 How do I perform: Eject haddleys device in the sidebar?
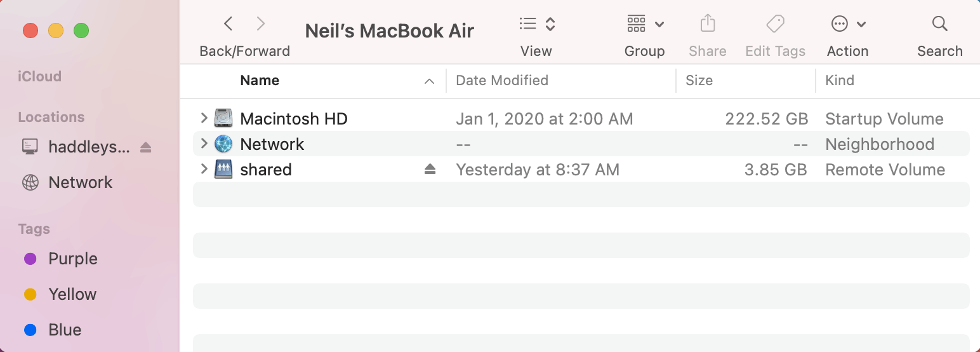pos(146,147)
